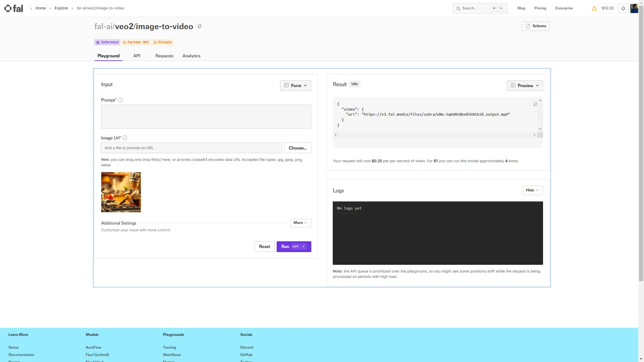This screenshot has width=644, height=362.
Task: Click the uploaded LEGO chef thumbnail
Action: pos(121,192)
